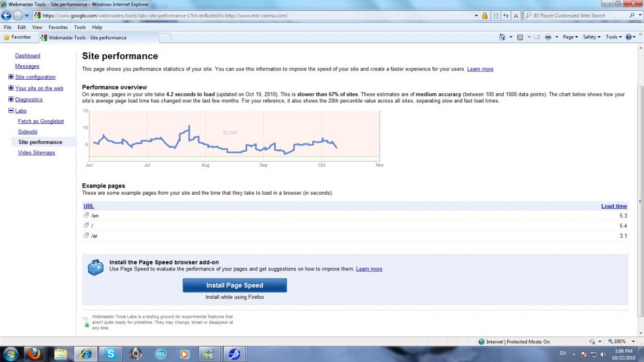Click the security lock icon in address bar
The width and height of the screenshot is (644, 362).
(485, 16)
